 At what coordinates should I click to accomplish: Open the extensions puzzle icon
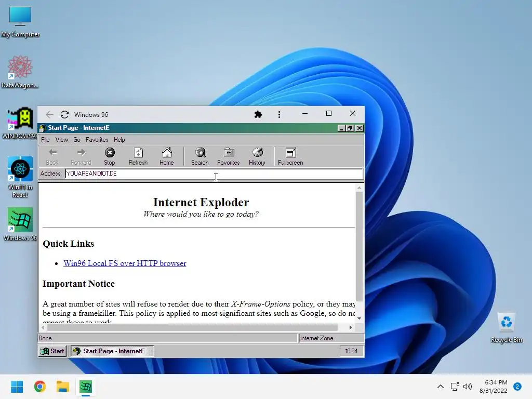258,114
